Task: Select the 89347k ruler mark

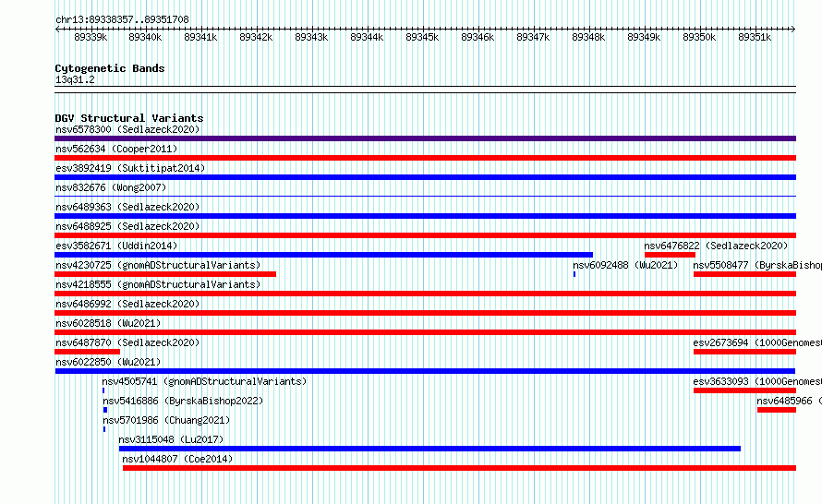Action: click(x=533, y=37)
